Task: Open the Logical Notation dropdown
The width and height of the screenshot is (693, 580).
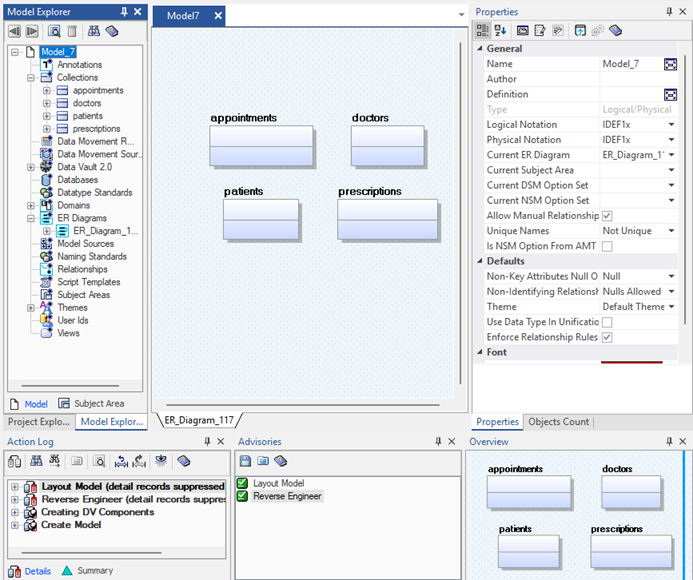Action: (x=671, y=125)
